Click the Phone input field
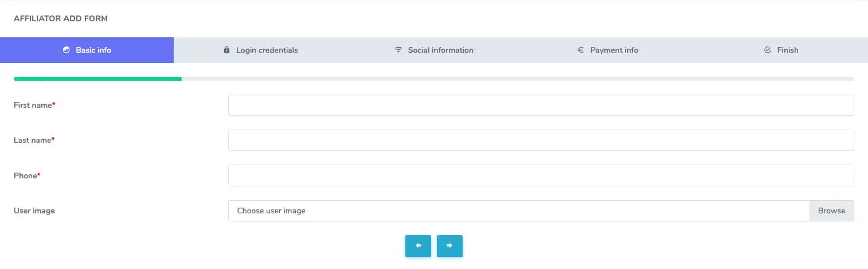 point(541,176)
